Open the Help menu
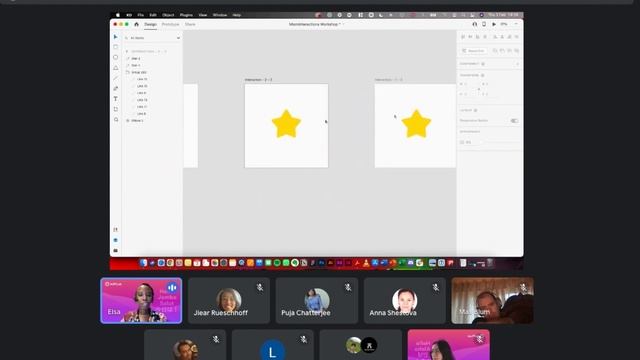The image size is (640, 360). point(237,15)
